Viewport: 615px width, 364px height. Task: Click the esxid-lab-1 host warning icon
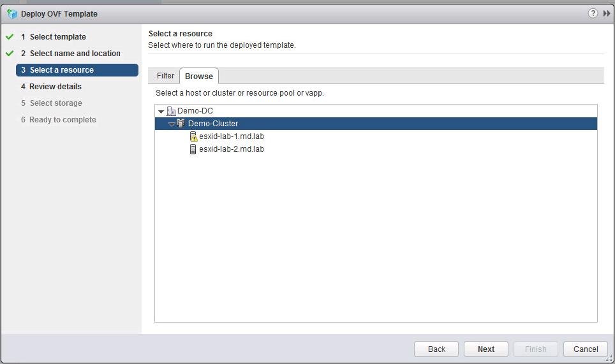[x=193, y=136]
